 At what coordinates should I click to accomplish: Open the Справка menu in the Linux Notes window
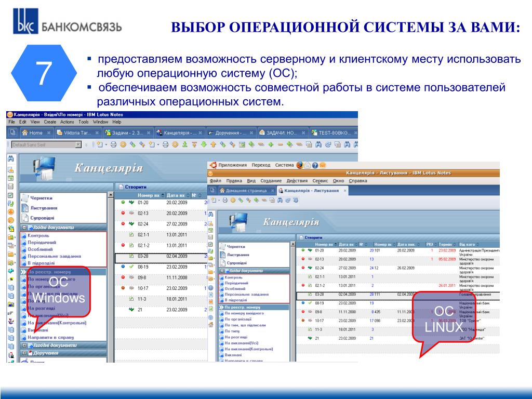(358, 181)
